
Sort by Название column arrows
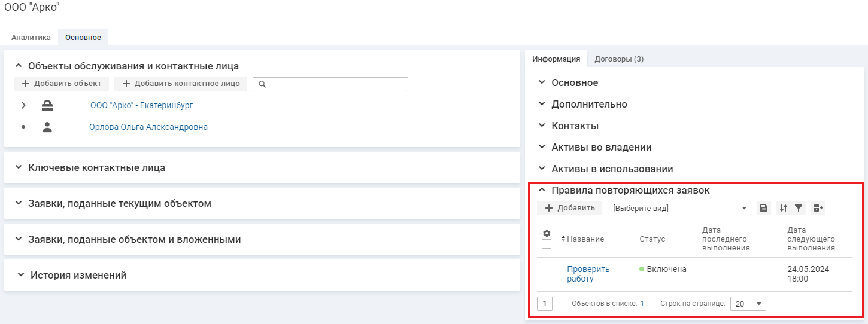tap(563, 239)
